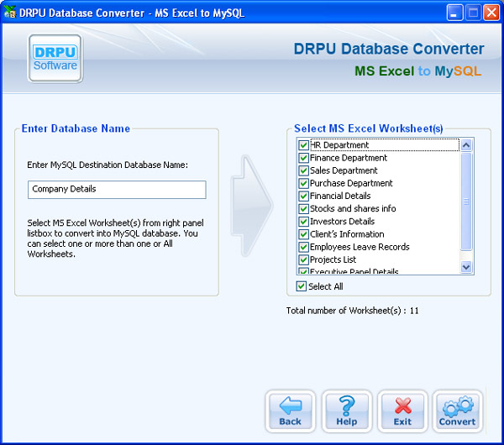
Task: Start conversion with the Convert gears button
Action: [458, 411]
